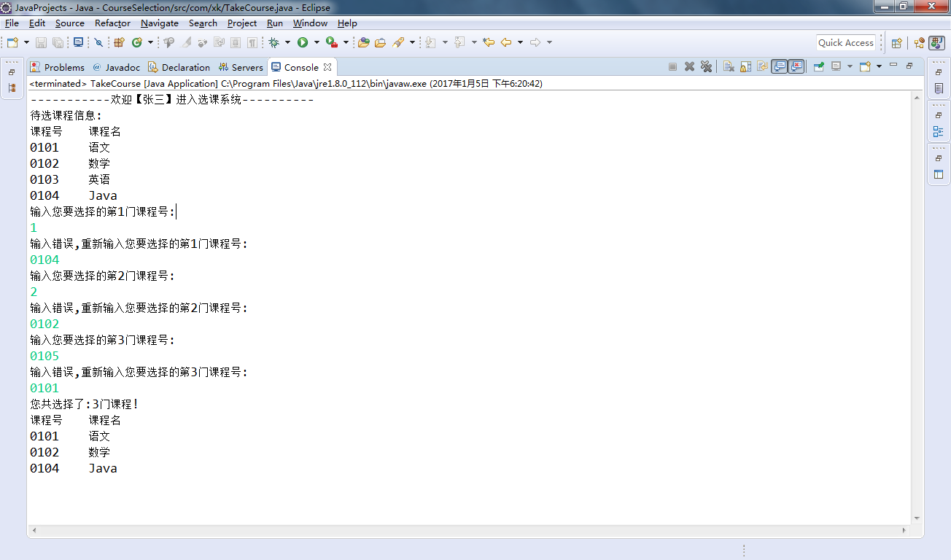
Task: Open the Display Selected Console dropdown
Action: (x=850, y=66)
